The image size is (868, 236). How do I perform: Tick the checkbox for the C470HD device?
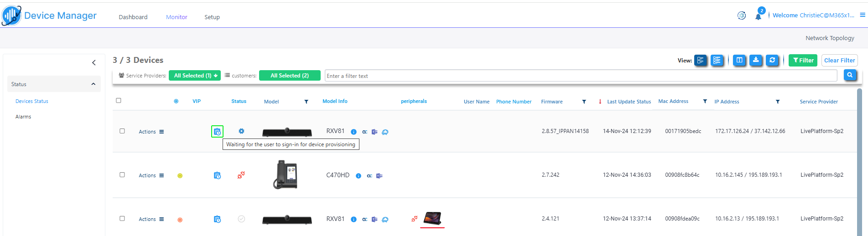click(122, 174)
